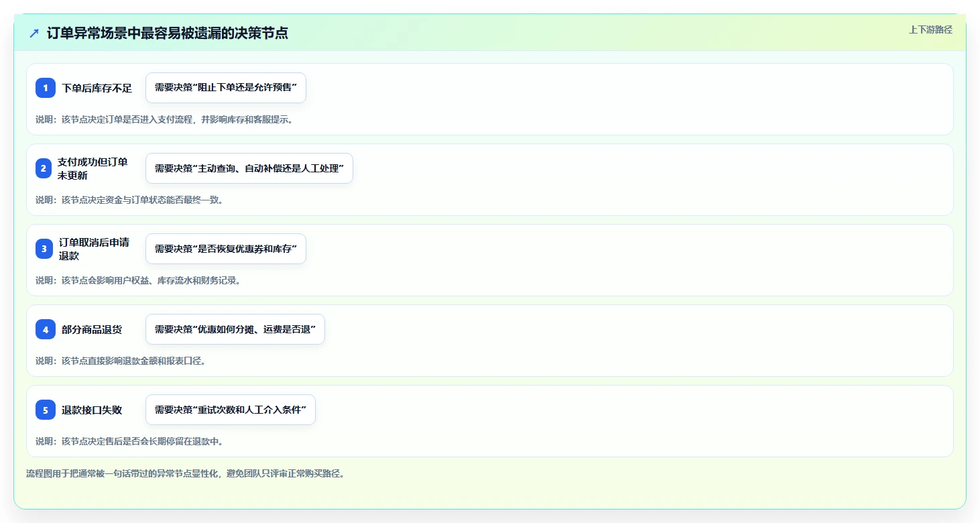Select the decision box 优惠如何分摊、运费是否退
The image size is (980, 523).
click(x=235, y=329)
